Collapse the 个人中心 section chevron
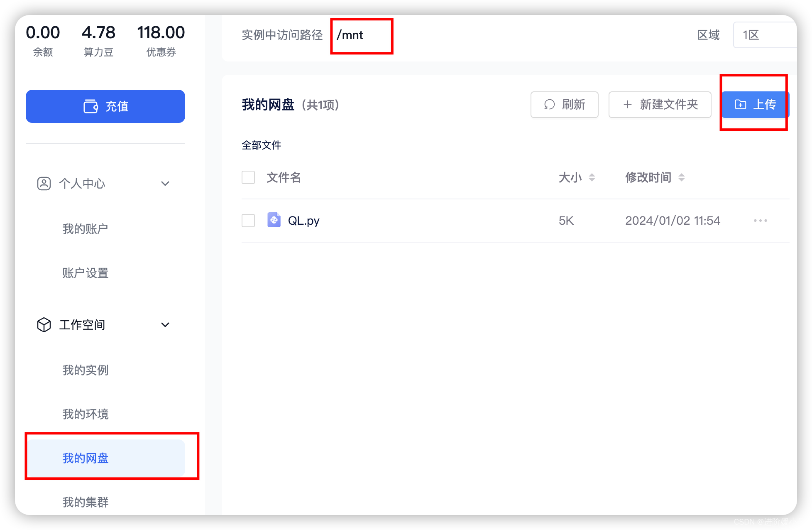This screenshot has width=812, height=530. pos(165,184)
